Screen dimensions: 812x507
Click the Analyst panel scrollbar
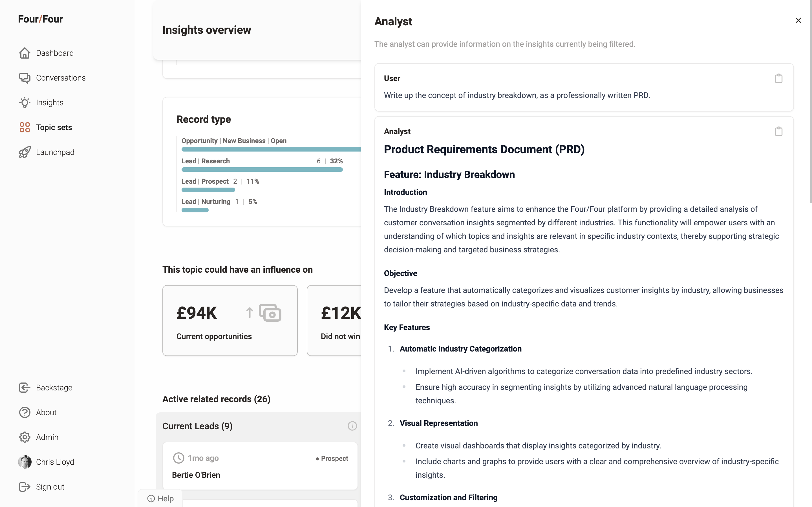[x=810, y=101]
